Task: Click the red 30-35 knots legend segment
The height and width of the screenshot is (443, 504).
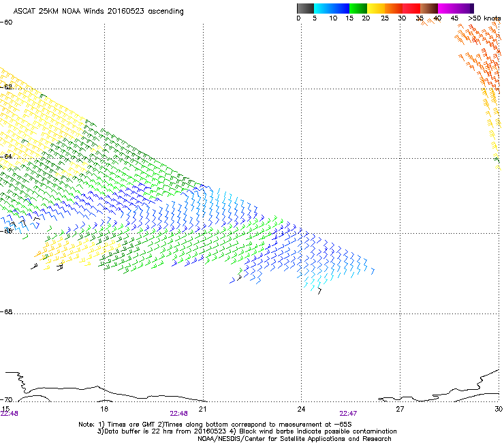Action: point(411,8)
